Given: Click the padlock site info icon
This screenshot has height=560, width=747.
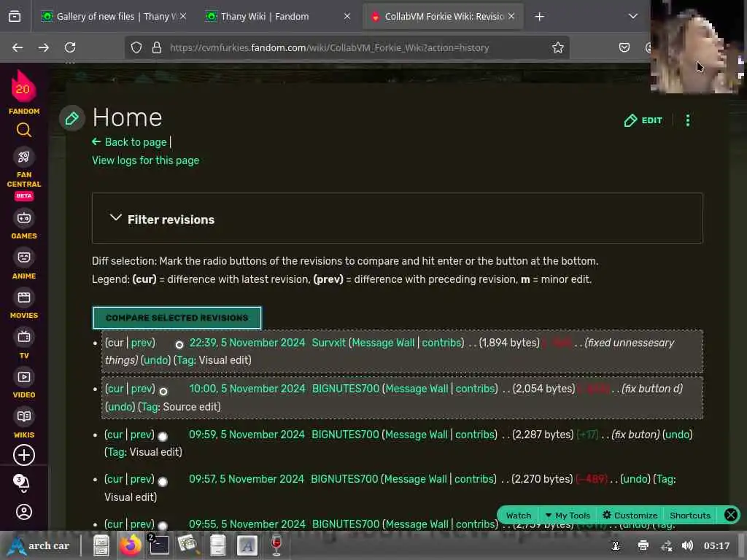Looking at the screenshot, I should pos(157,47).
